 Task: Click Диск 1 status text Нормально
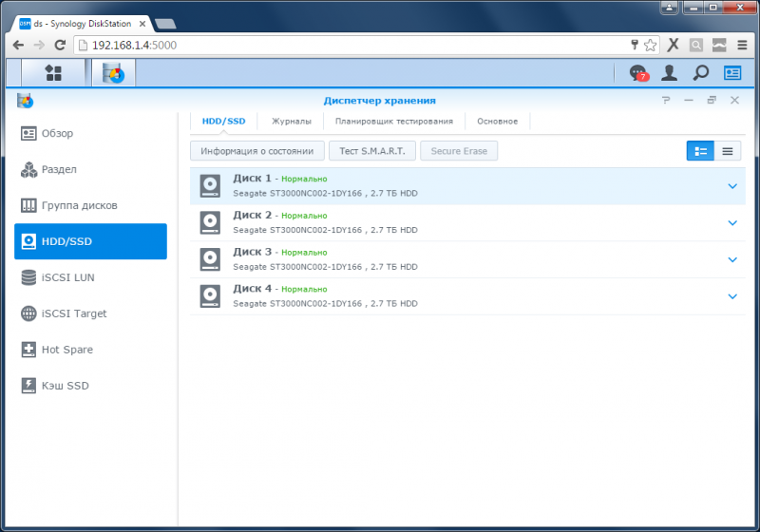[304, 179]
